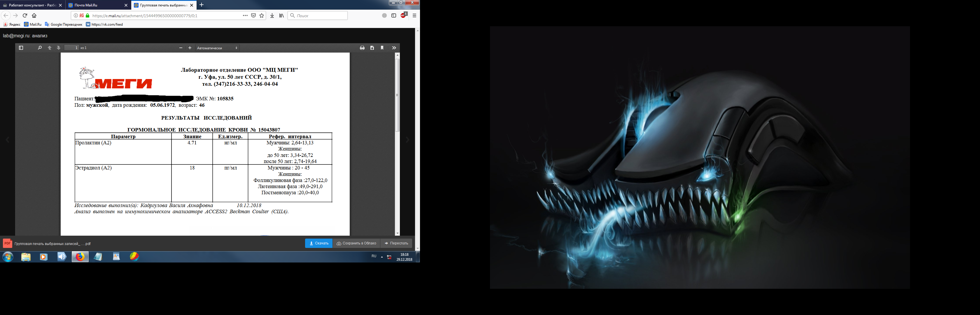Open Google Переводчик bookmark
The height and width of the screenshot is (315, 980).
click(x=64, y=24)
